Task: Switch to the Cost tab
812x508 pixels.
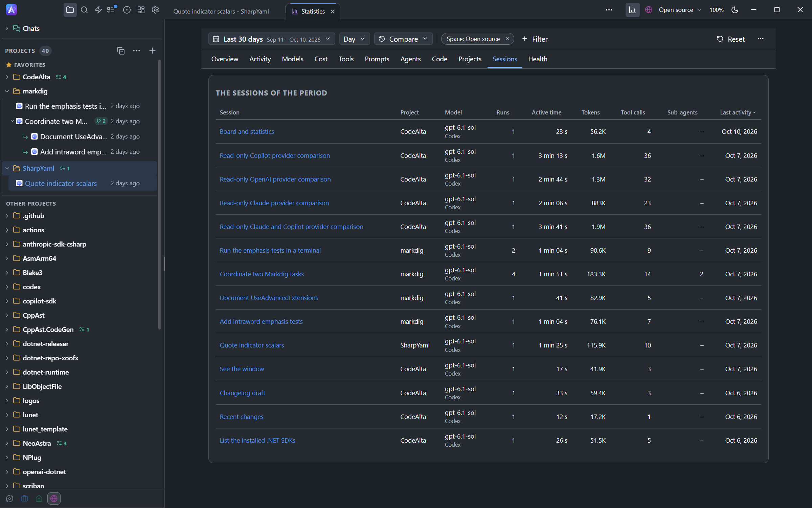Action: point(321,59)
